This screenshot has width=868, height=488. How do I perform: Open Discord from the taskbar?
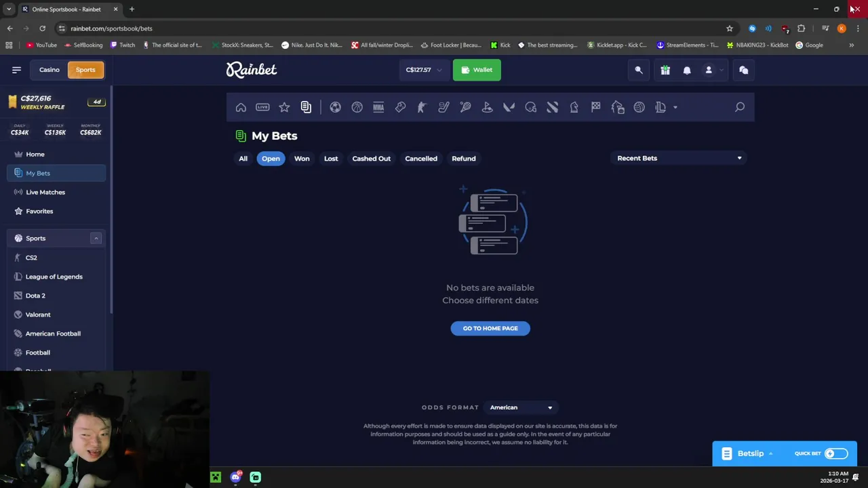[x=235, y=477]
